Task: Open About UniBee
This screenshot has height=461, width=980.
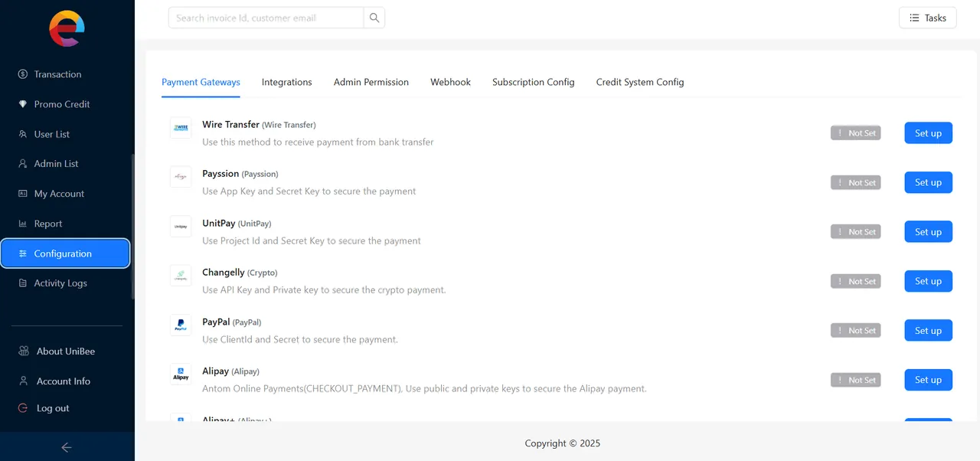Action: pos(67,351)
